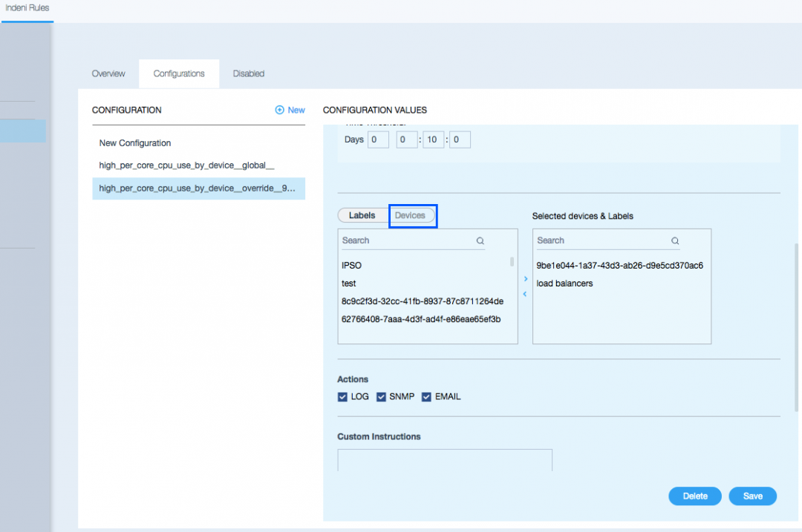Screen dimensions: 802x532
Task: Click the Days input field
Action: 378,139
